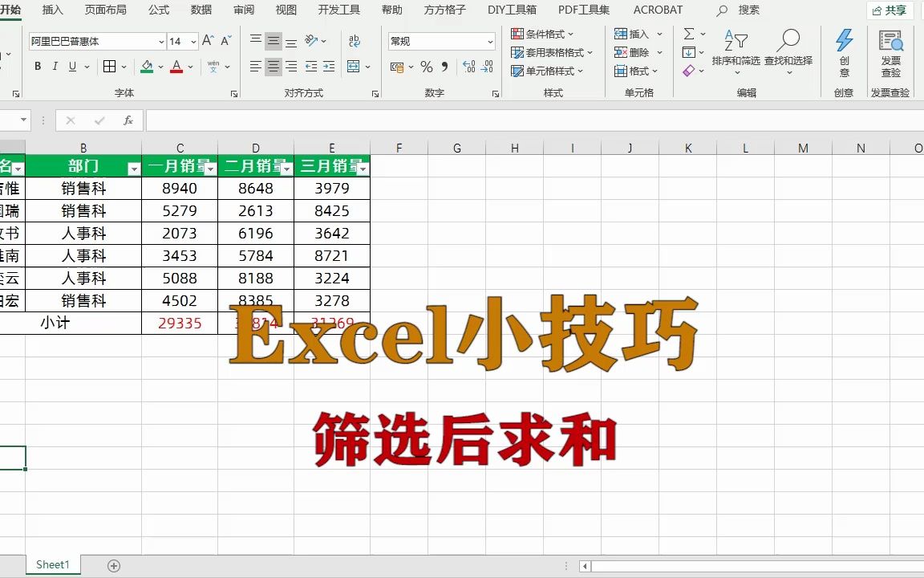This screenshot has height=578, width=924.
Task: Select the wrap text icon
Action: [x=353, y=40]
